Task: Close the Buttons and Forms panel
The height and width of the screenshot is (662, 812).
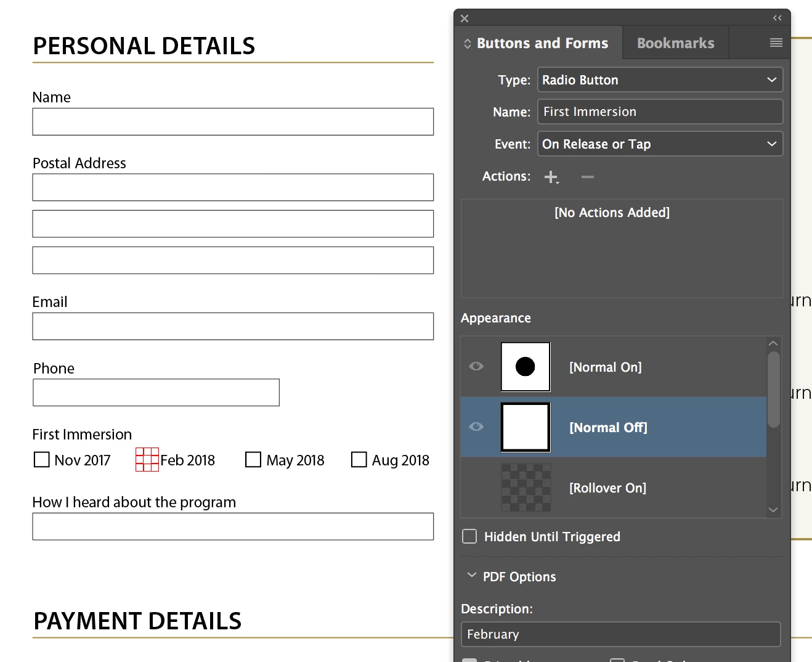Action: pyautogui.click(x=465, y=18)
